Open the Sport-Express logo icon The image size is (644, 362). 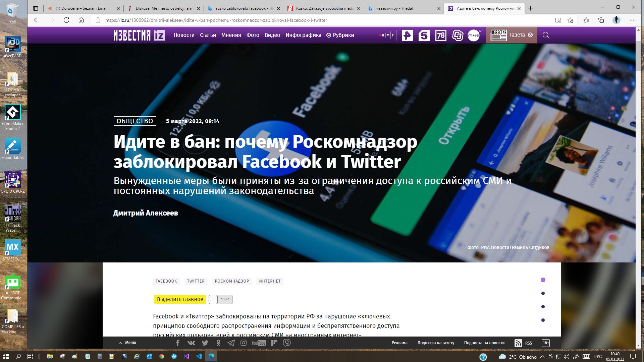(x=458, y=35)
